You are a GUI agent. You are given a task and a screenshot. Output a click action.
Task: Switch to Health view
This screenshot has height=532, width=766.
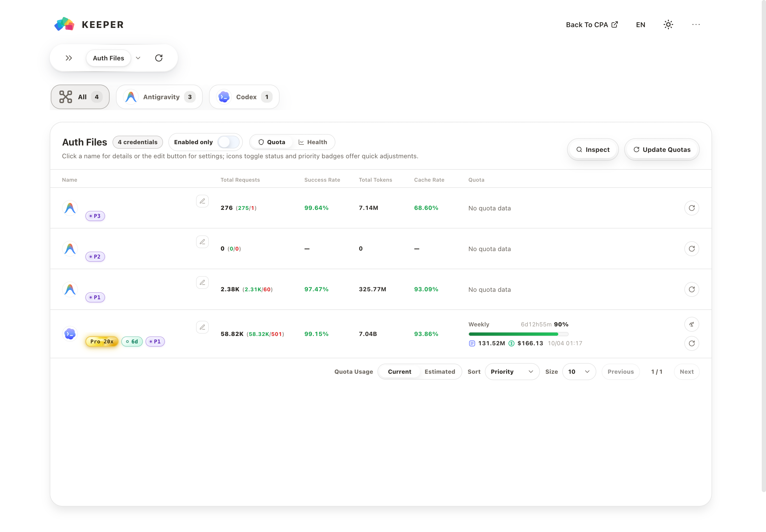(x=313, y=142)
